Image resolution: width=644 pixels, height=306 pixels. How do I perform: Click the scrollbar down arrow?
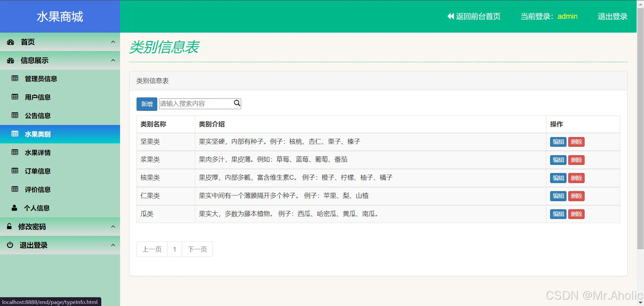(x=640, y=303)
